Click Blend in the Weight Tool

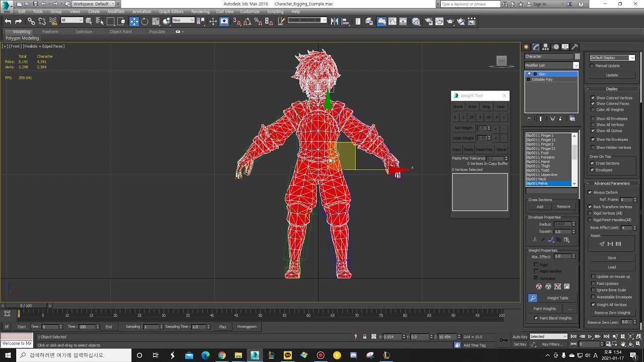[502, 149]
